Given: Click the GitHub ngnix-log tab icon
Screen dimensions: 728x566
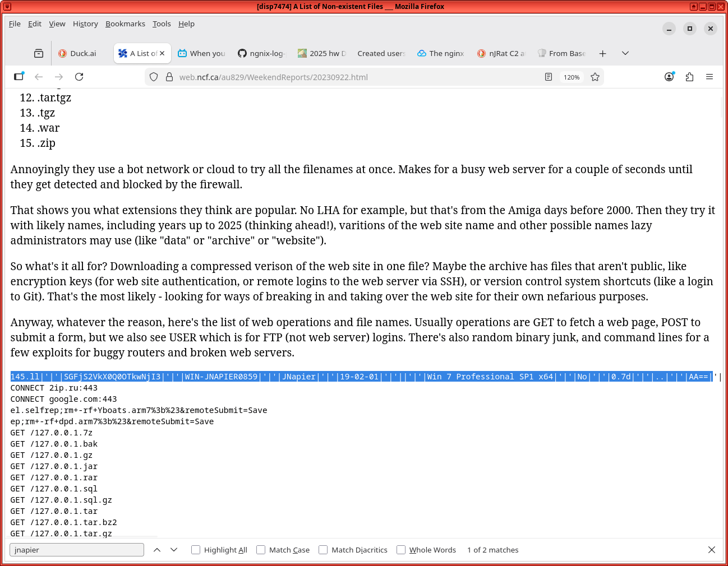Looking at the screenshot, I should tap(242, 53).
